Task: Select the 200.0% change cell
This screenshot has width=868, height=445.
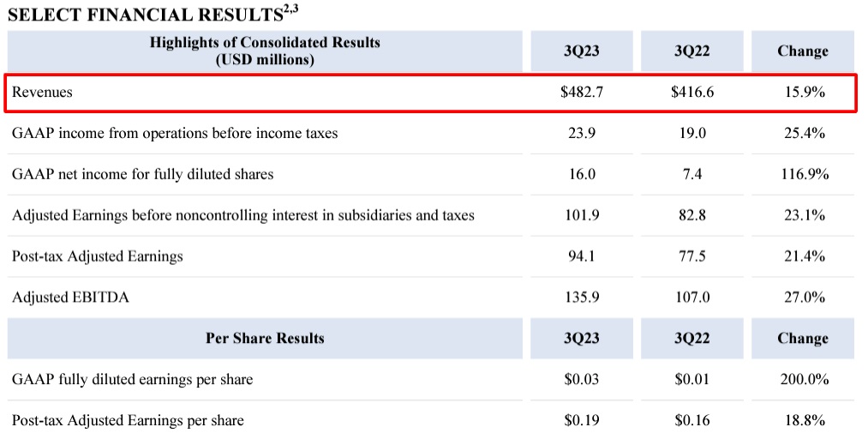Action: (804, 379)
